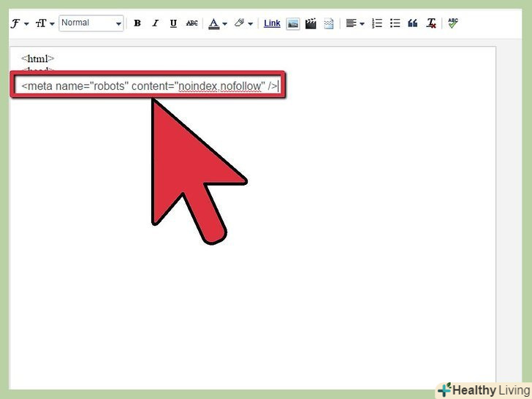Format selection as a block quote
Viewport: 532px width, 399px height.
point(413,23)
